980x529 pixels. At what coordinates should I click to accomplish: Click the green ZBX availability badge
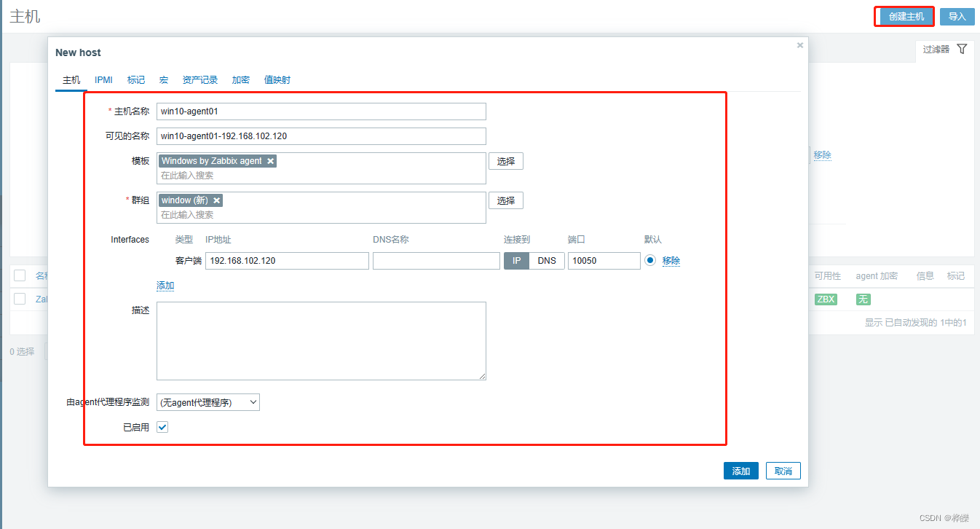point(826,299)
